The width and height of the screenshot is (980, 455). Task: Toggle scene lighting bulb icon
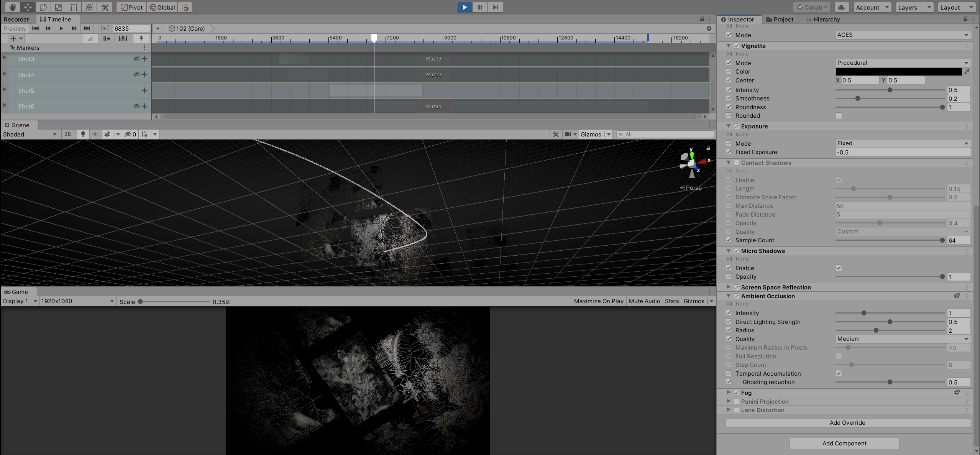83,134
